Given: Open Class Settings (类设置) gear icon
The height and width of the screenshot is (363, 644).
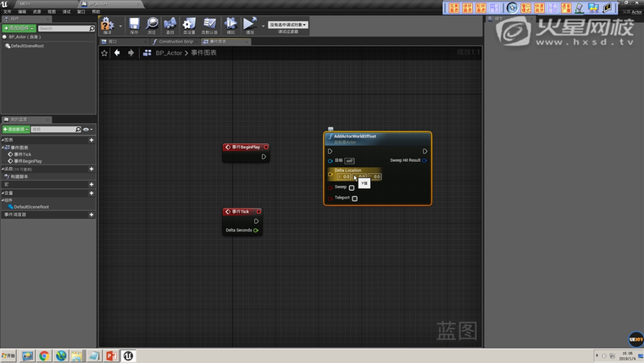Looking at the screenshot, I should tap(189, 25).
